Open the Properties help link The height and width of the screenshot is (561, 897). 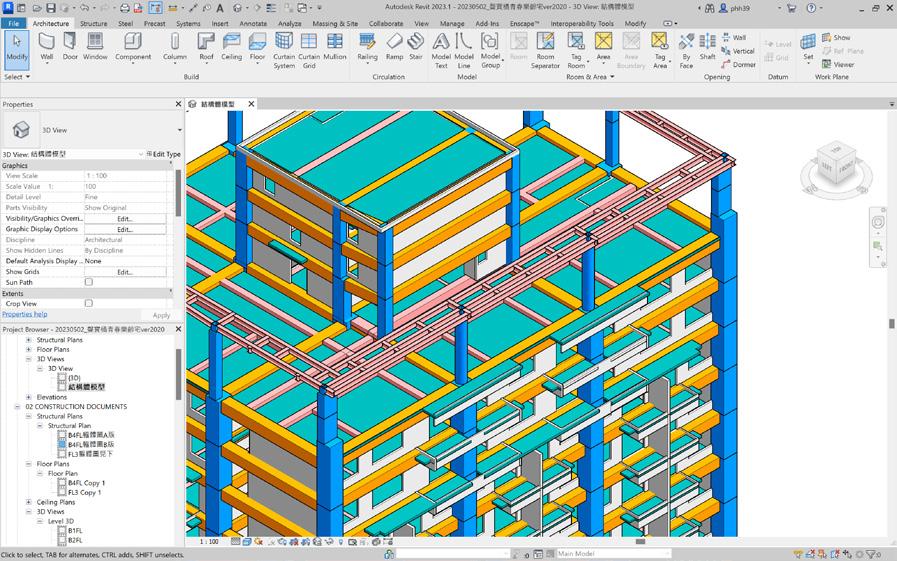pos(25,314)
